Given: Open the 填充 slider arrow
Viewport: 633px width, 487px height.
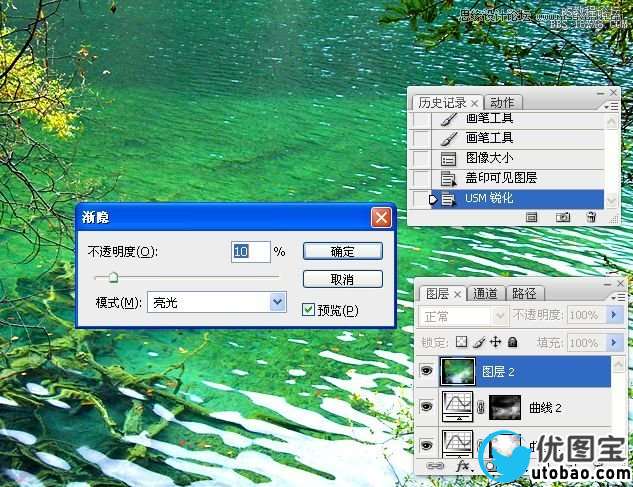Looking at the screenshot, I should coord(615,342).
